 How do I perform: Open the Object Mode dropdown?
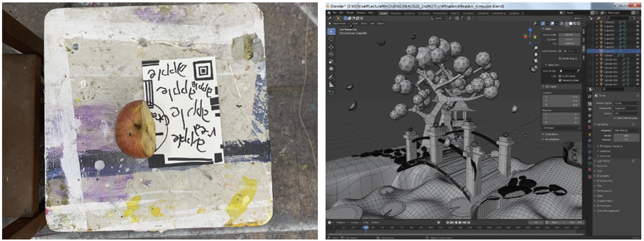click(339, 24)
